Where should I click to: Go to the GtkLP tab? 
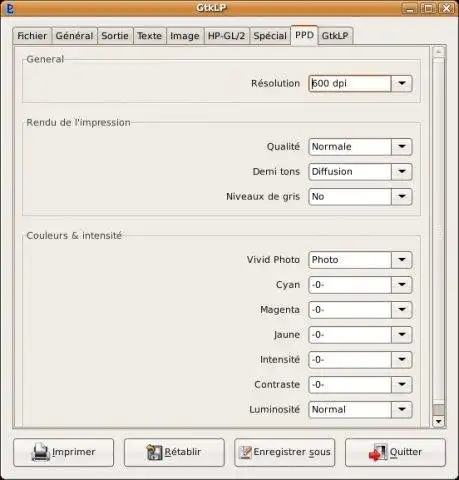[335, 36]
